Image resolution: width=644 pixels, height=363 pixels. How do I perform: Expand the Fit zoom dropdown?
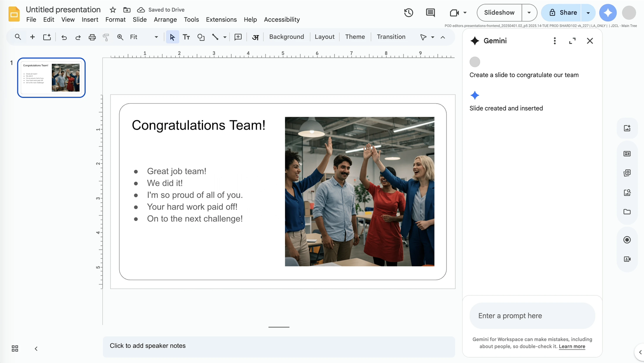point(156,37)
